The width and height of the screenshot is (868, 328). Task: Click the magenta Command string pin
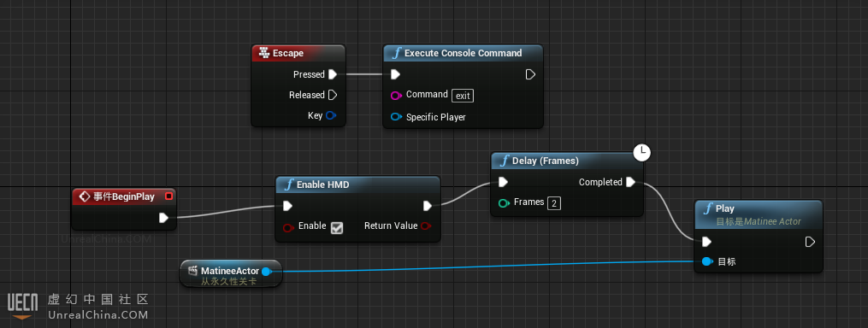click(396, 95)
